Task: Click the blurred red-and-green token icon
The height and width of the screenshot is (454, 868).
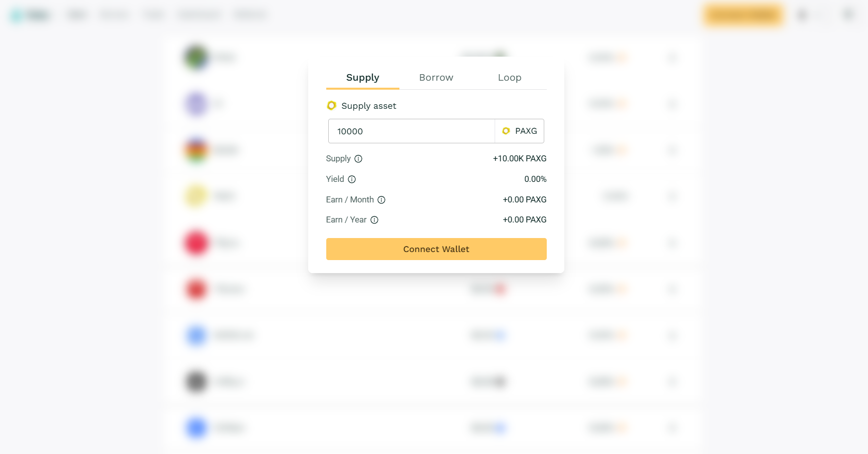Action: pyautogui.click(x=196, y=150)
